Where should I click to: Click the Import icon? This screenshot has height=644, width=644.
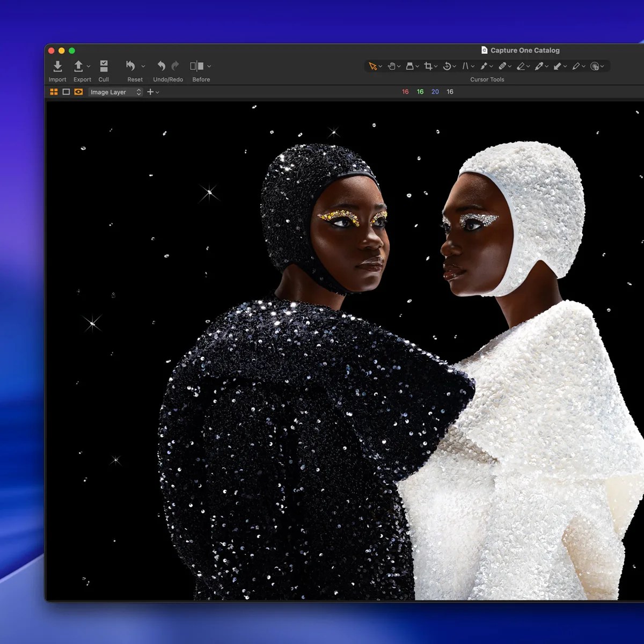pyautogui.click(x=57, y=66)
